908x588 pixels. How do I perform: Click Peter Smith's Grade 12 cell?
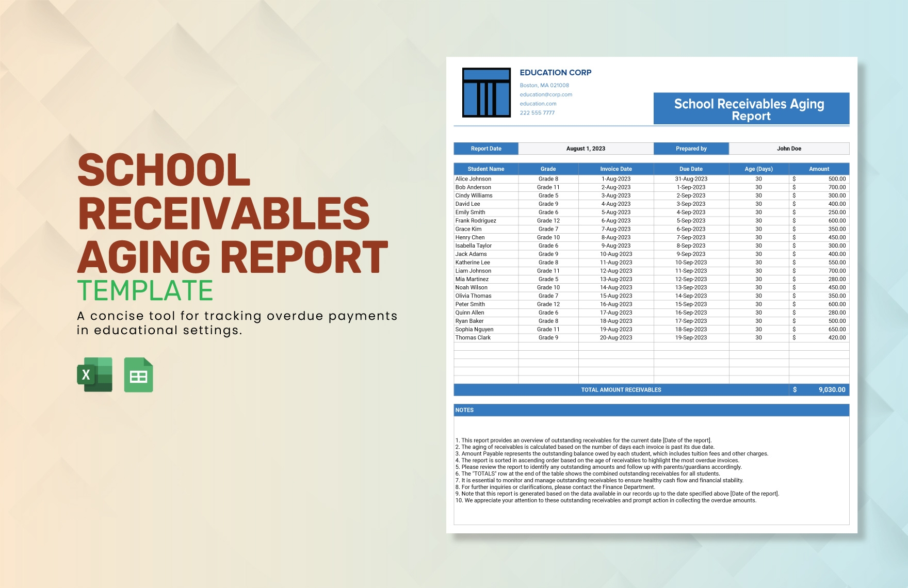[548, 304]
